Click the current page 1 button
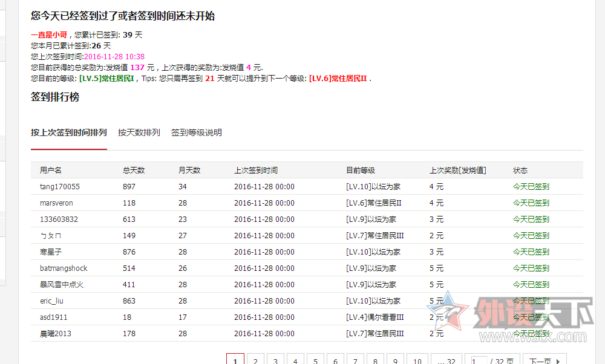 235,361
